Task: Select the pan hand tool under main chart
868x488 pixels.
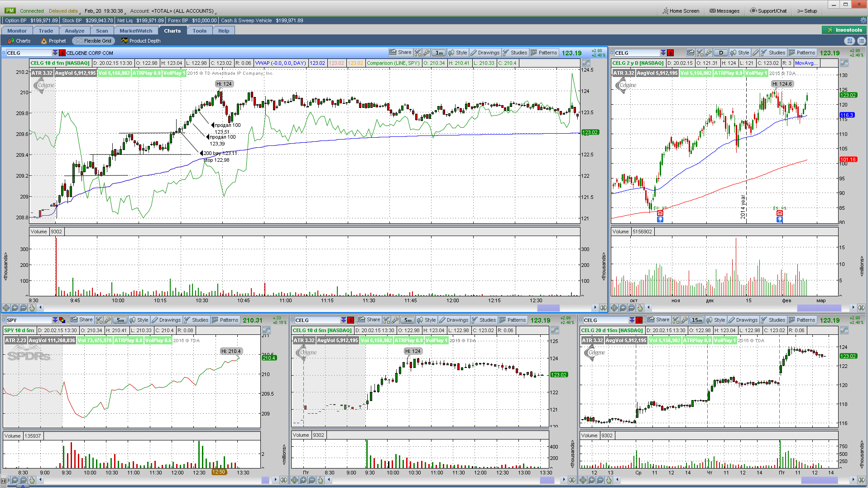Action: [32, 308]
